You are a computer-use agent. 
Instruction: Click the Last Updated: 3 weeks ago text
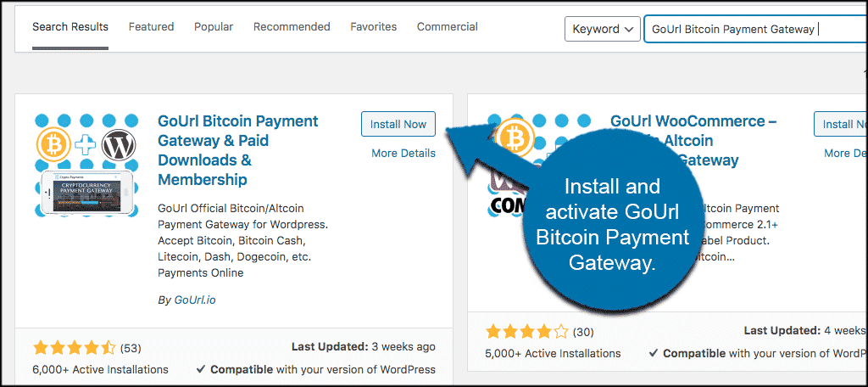[364, 347]
